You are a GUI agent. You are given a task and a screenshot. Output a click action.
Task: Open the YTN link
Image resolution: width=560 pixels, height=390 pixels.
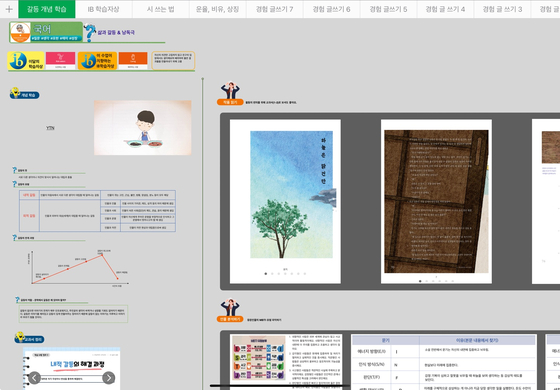tap(50, 128)
